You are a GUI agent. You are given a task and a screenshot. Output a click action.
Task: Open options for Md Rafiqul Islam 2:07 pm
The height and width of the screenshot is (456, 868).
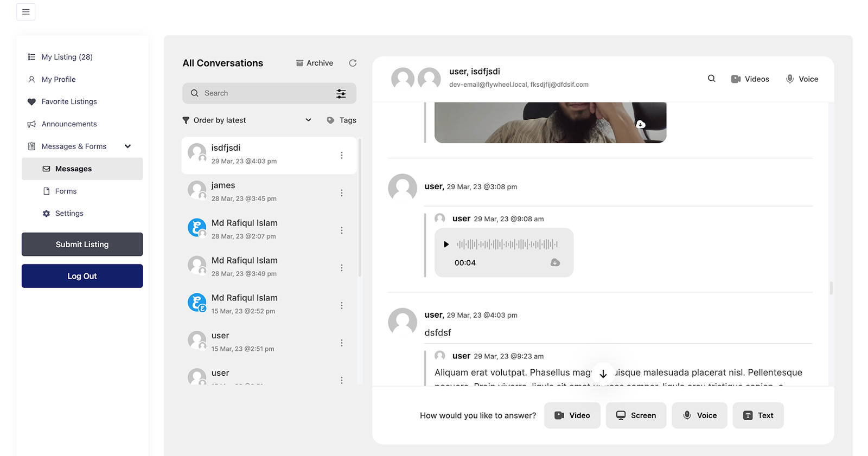[342, 230]
